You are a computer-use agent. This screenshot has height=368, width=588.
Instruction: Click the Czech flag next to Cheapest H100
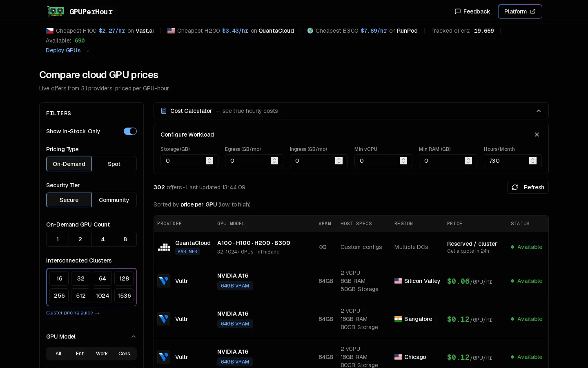49,31
